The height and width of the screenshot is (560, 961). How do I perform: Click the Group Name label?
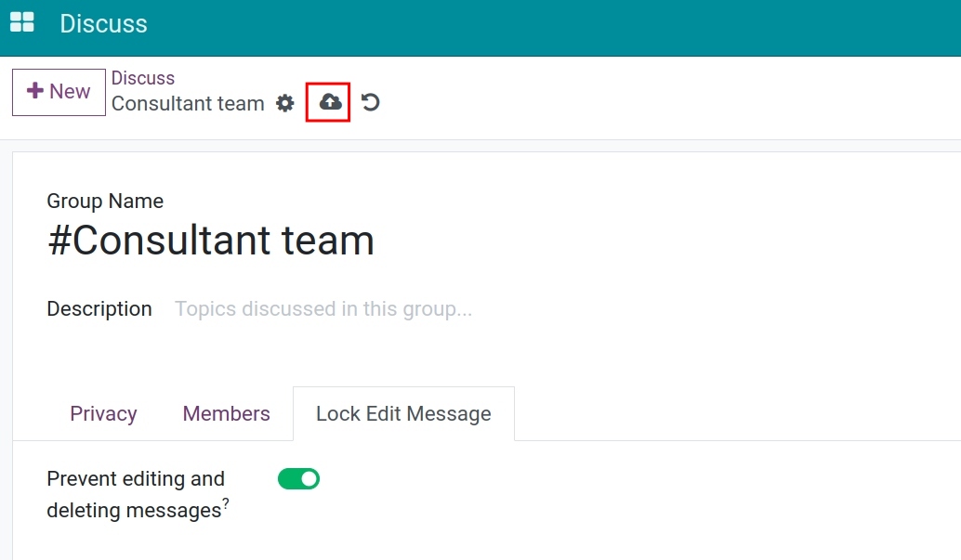(105, 201)
